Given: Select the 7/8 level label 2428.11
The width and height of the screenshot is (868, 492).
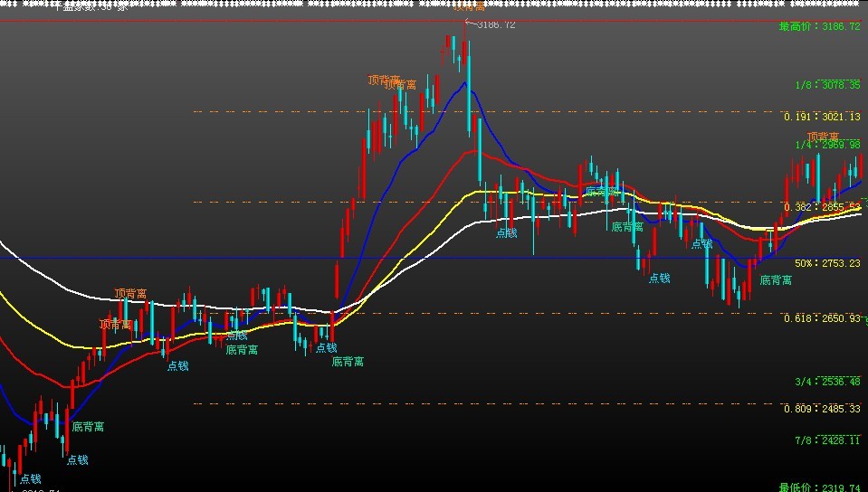Looking at the screenshot, I should pos(827,440).
